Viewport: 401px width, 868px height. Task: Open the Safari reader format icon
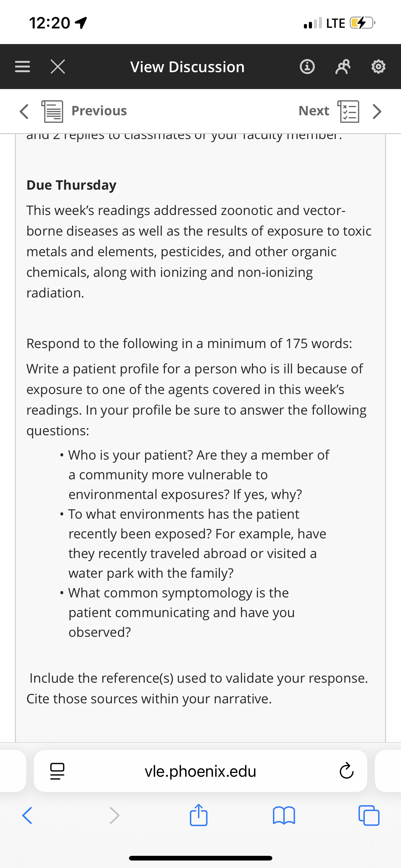click(x=57, y=771)
